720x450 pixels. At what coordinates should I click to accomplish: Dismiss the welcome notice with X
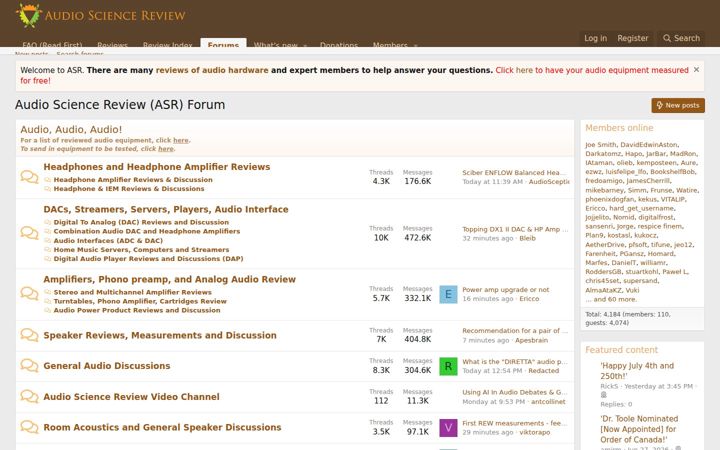click(696, 70)
